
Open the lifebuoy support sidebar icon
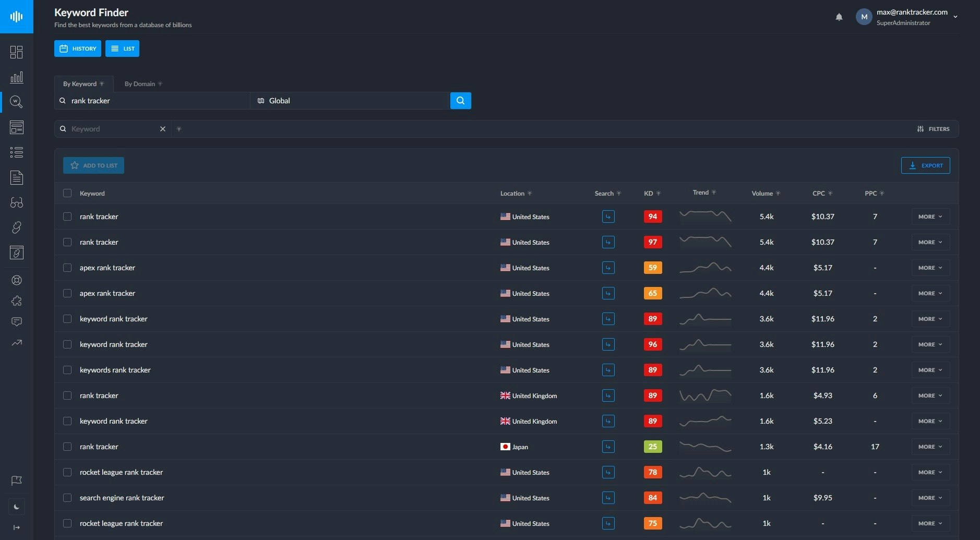point(17,280)
